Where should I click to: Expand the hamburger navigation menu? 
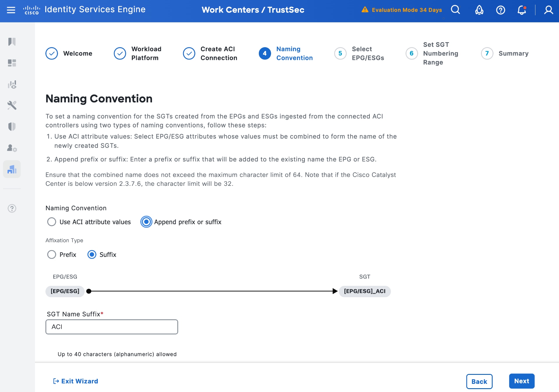click(11, 10)
